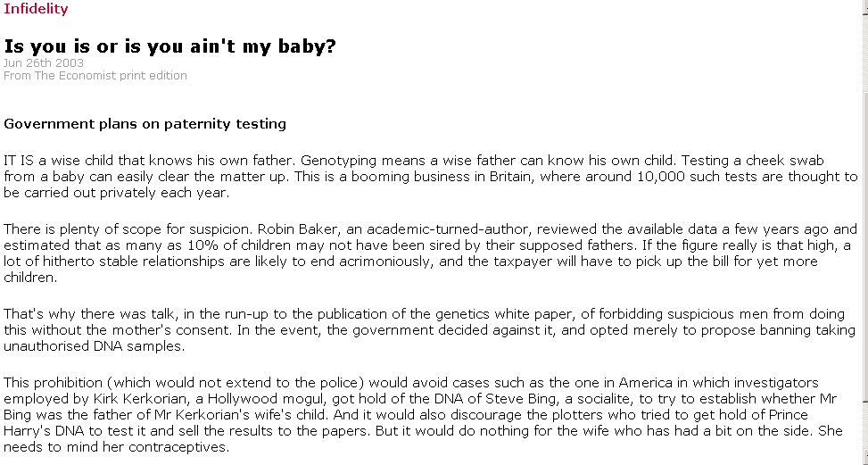This screenshot has height=465, width=868.
Task: Click the article headline about my baby
Action: 170,46
